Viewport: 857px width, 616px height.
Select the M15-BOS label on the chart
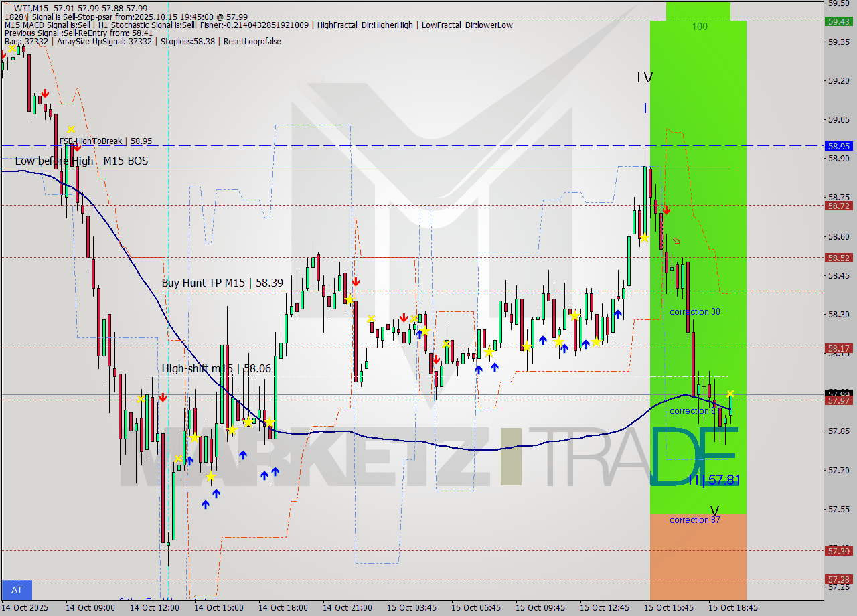(x=127, y=161)
